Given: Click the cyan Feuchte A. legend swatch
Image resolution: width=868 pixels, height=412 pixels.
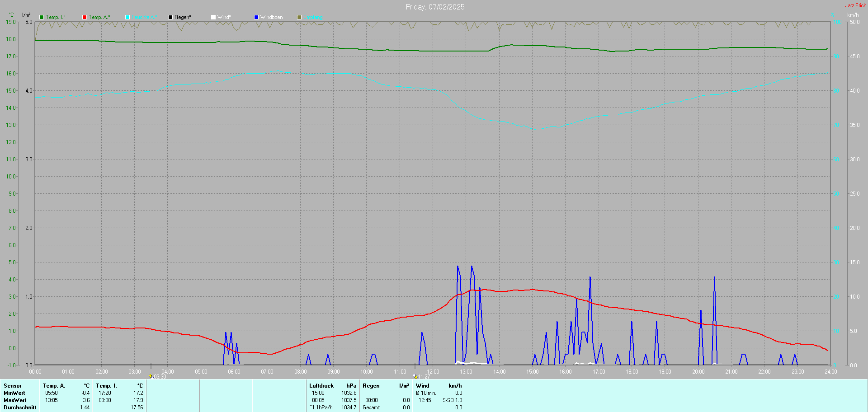Looking at the screenshot, I should coord(127,17).
